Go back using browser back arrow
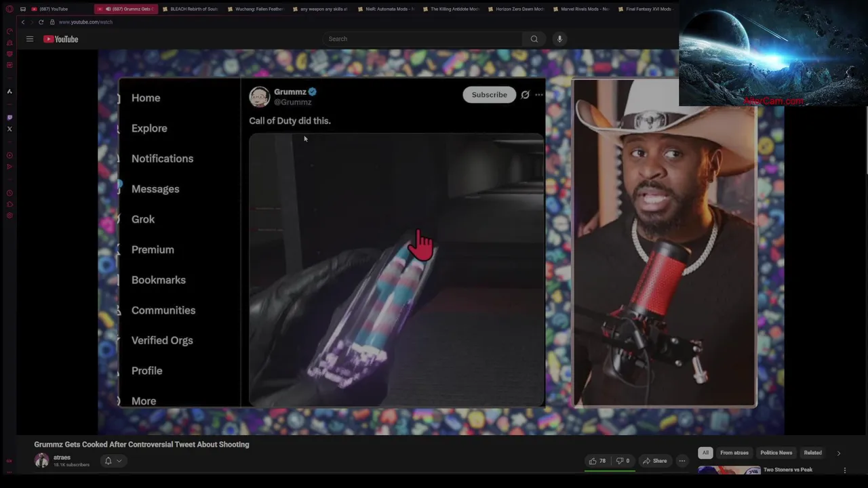868x488 pixels. coord(22,22)
